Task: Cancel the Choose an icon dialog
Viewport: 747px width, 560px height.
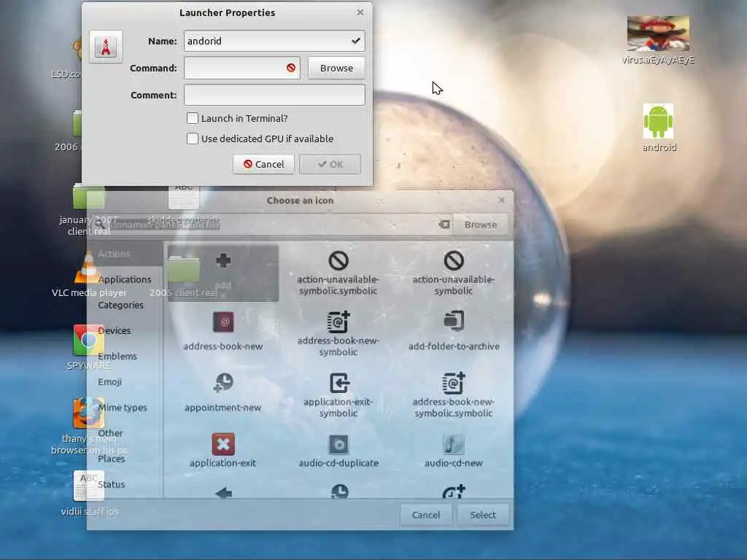Action: click(426, 515)
